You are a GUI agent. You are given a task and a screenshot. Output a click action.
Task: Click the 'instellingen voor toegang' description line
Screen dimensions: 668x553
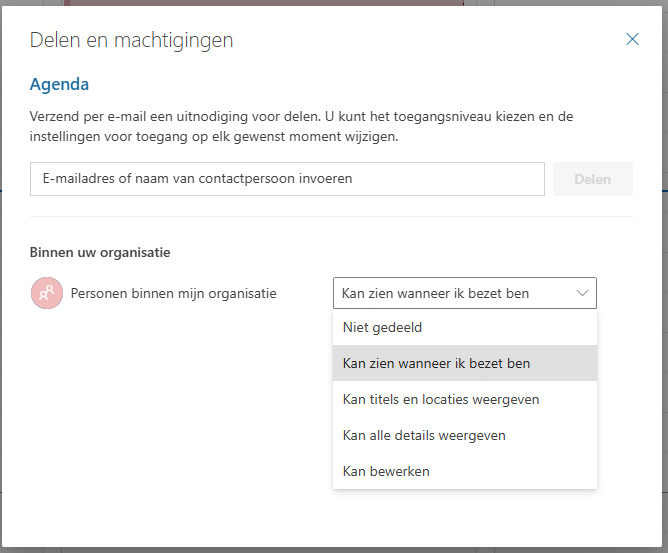coord(214,136)
